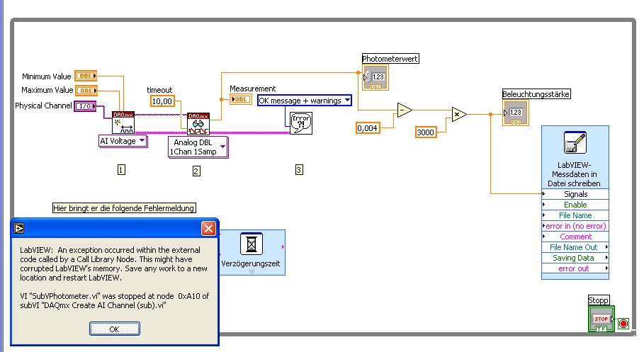Click the DAQmx Read node
The width and height of the screenshot is (644, 352).
point(198,124)
